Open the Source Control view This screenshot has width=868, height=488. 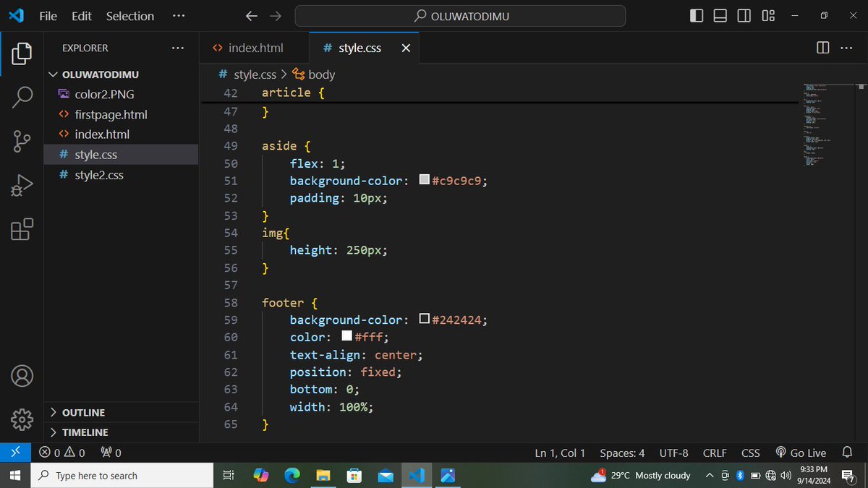(x=22, y=142)
